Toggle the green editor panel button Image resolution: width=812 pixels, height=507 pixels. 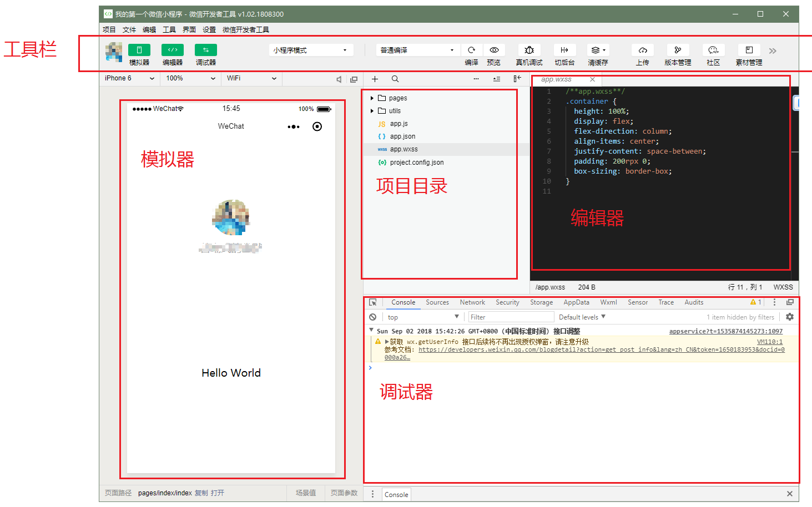[173, 50]
